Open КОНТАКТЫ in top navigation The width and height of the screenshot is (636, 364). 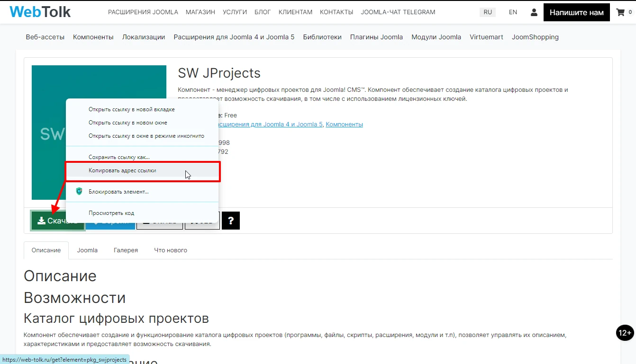pos(336,12)
